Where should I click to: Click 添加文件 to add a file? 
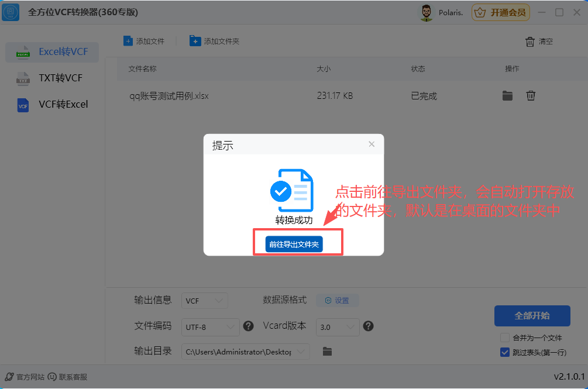(x=143, y=40)
